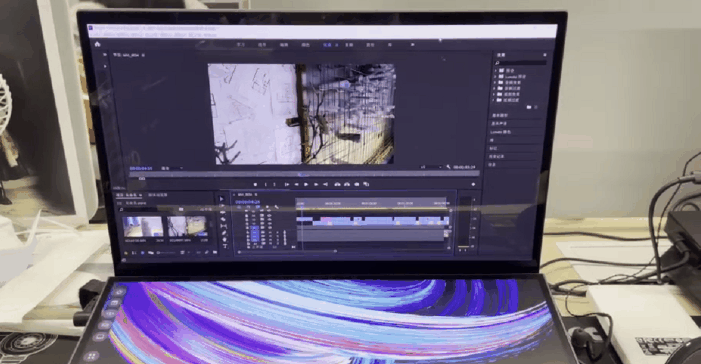Select the Ripple Edit tool

[223, 213]
